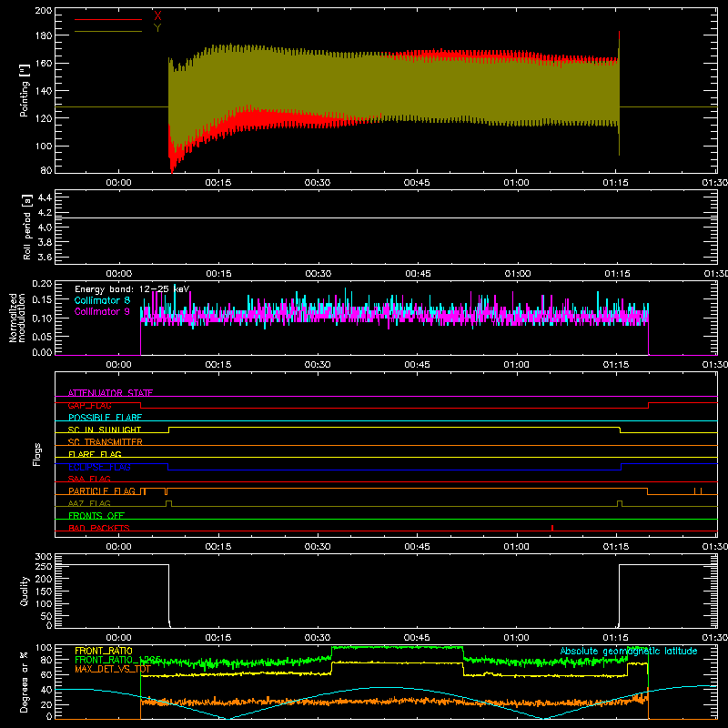This screenshot has width=728, height=728.
Task: Click the 00:30 time label under Roll period plot
Action: tap(318, 274)
